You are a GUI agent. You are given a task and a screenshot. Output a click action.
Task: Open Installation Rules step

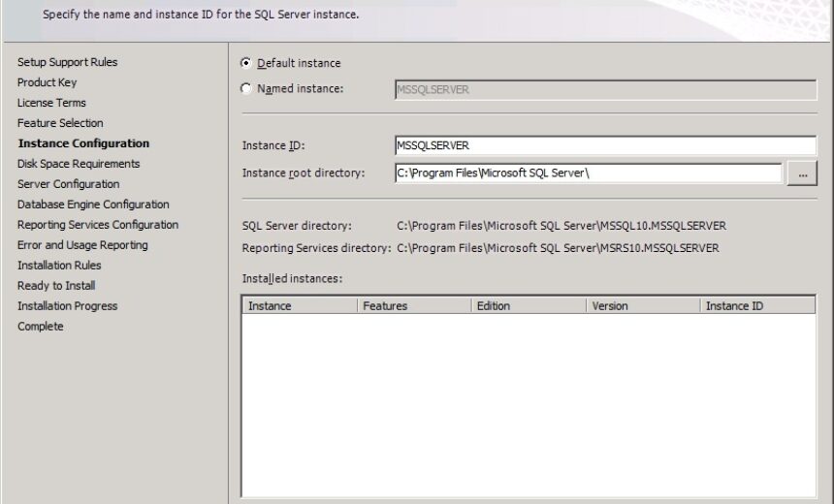pyautogui.click(x=59, y=266)
